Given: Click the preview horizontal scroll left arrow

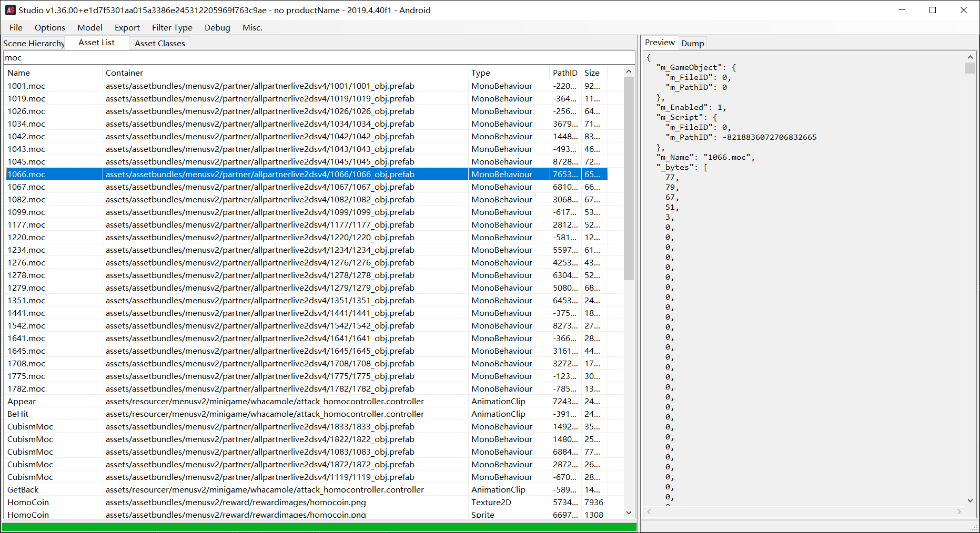Looking at the screenshot, I should [649, 511].
